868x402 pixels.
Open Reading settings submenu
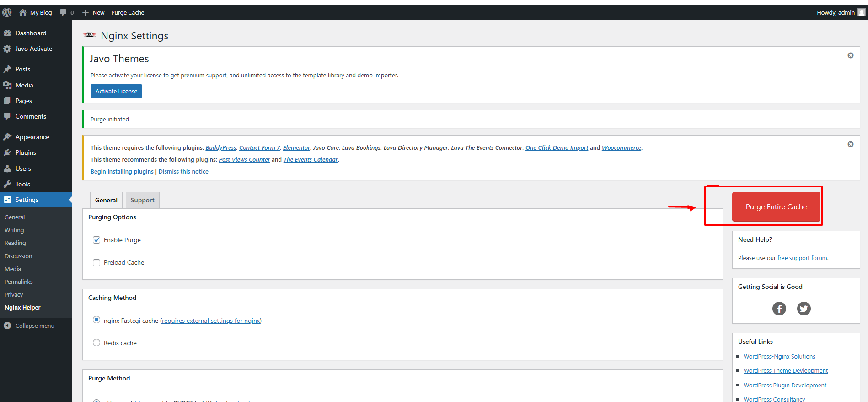point(15,243)
